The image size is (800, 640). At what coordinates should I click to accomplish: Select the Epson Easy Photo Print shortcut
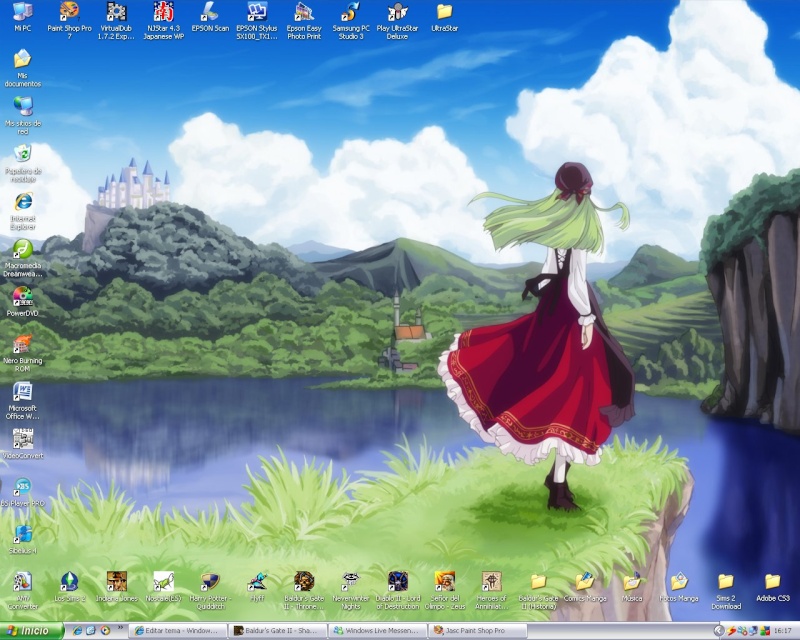point(304,20)
